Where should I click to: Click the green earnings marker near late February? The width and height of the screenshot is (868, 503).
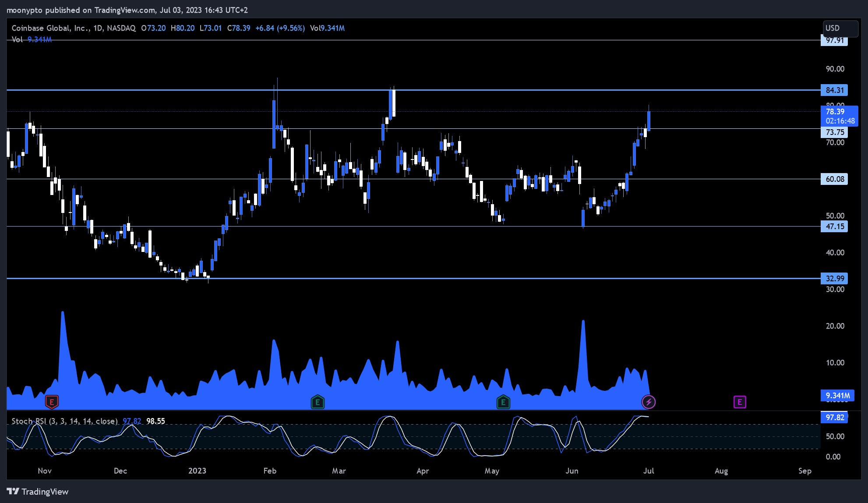(318, 401)
